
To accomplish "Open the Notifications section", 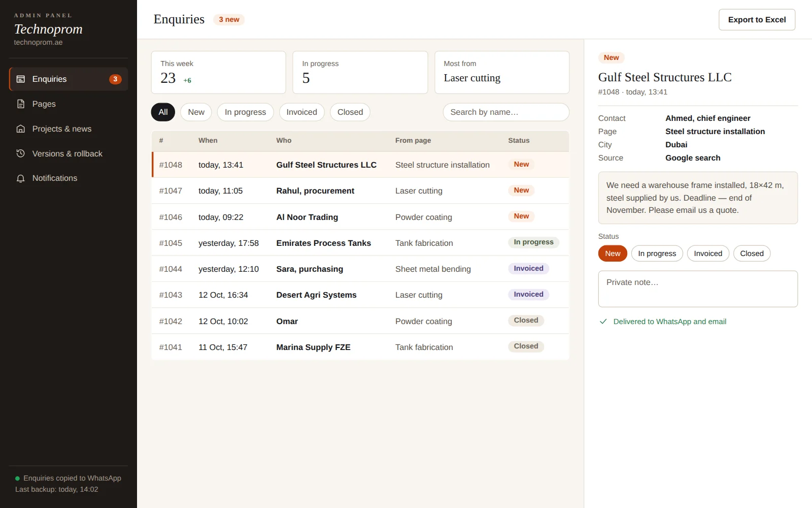I will click(x=69, y=178).
